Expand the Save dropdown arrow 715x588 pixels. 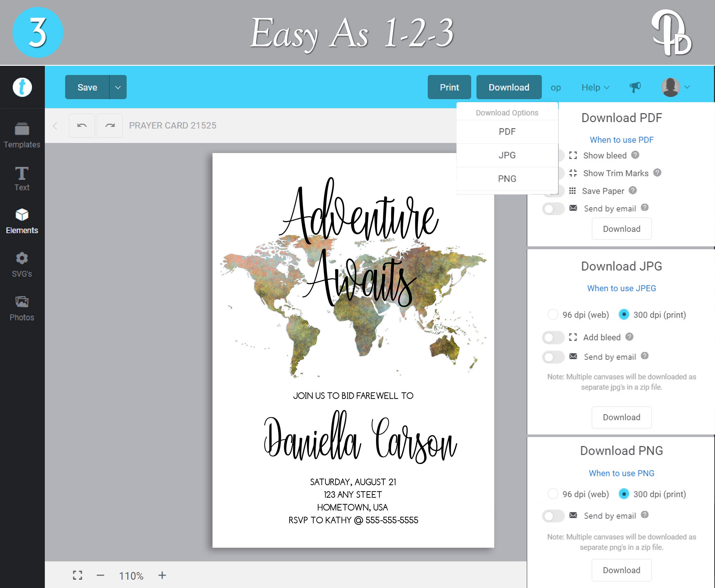point(118,87)
